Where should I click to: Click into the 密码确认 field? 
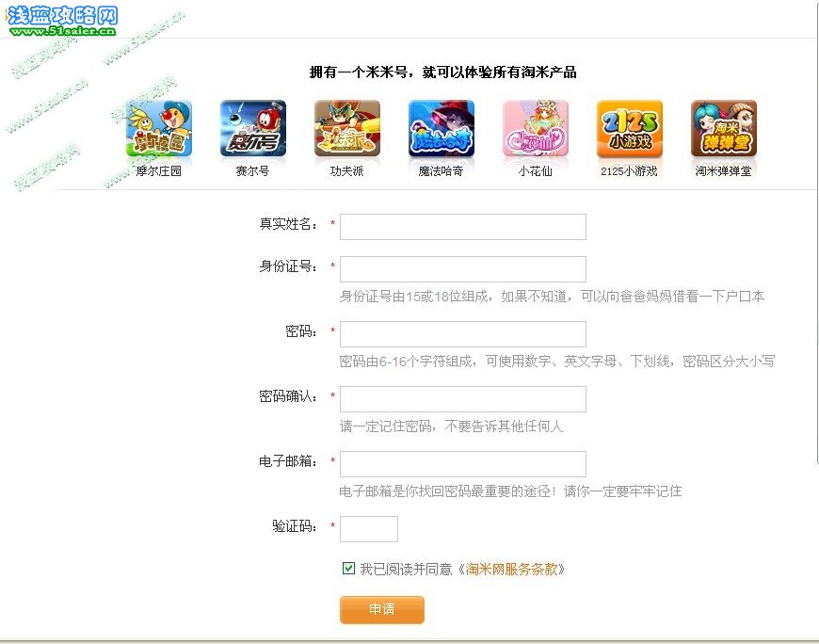click(x=463, y=399)
